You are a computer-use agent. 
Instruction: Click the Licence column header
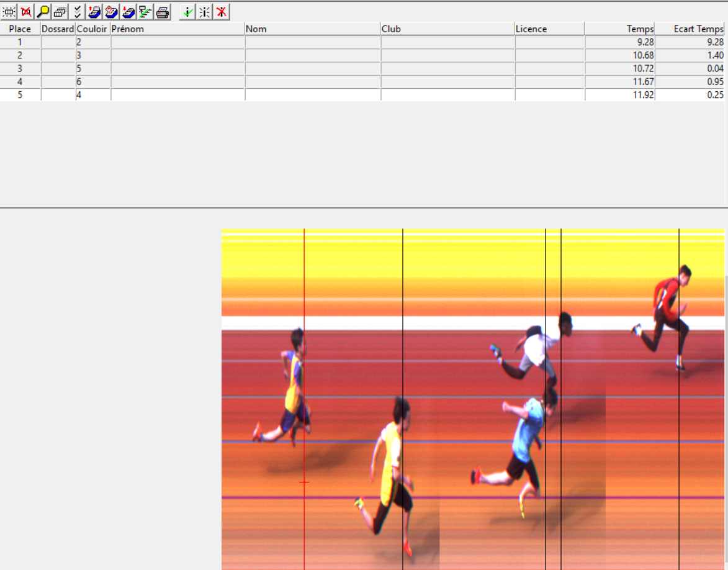(549, 29)
